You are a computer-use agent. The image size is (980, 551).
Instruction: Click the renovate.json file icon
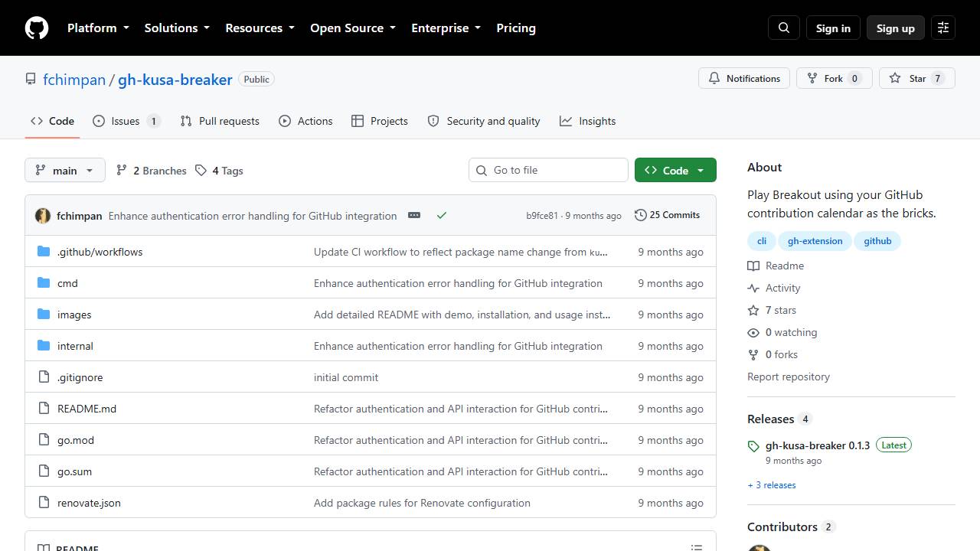pos(44,503)
